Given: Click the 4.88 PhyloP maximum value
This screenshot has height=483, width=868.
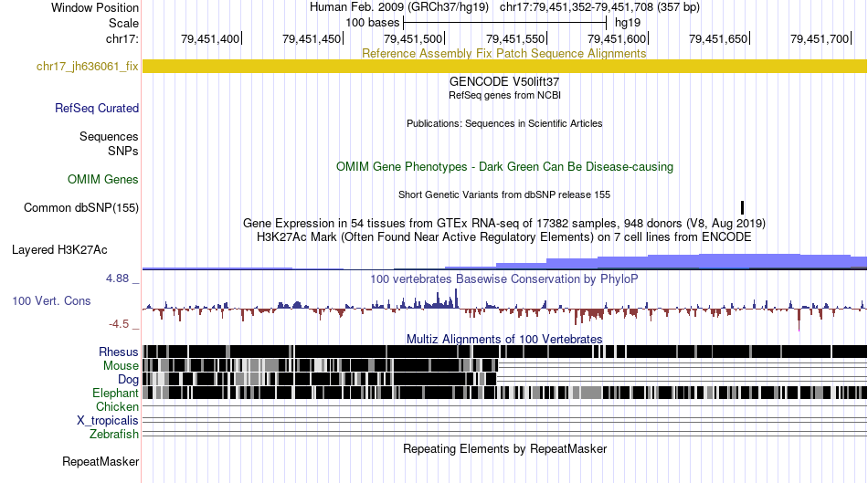Looking at the screenshot, I should click(117, 278).
